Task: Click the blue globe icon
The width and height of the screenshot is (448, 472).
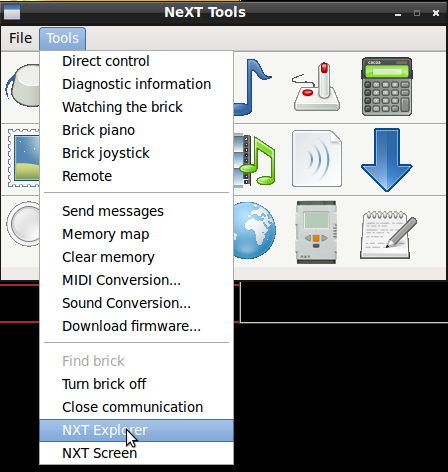Action: tap(255, 230)
